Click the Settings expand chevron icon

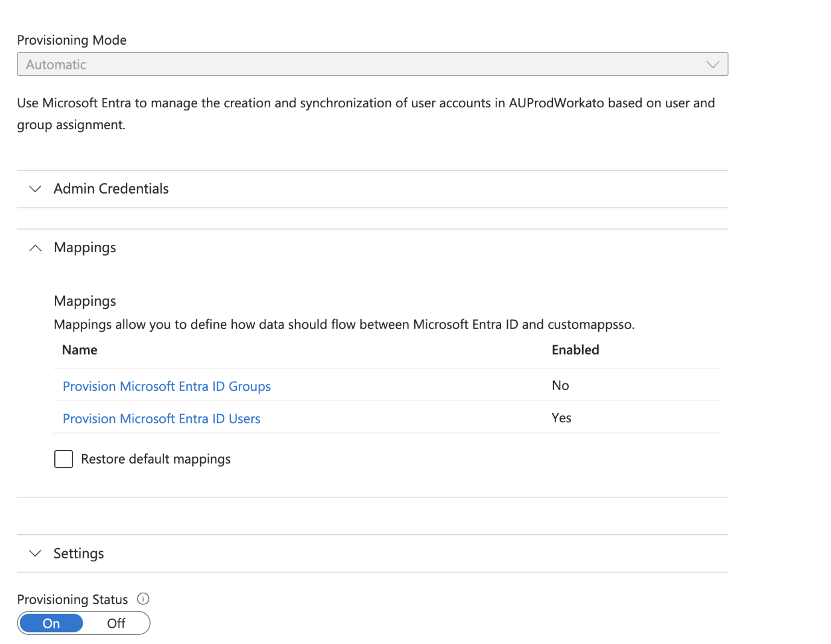[x=35, y=554]
